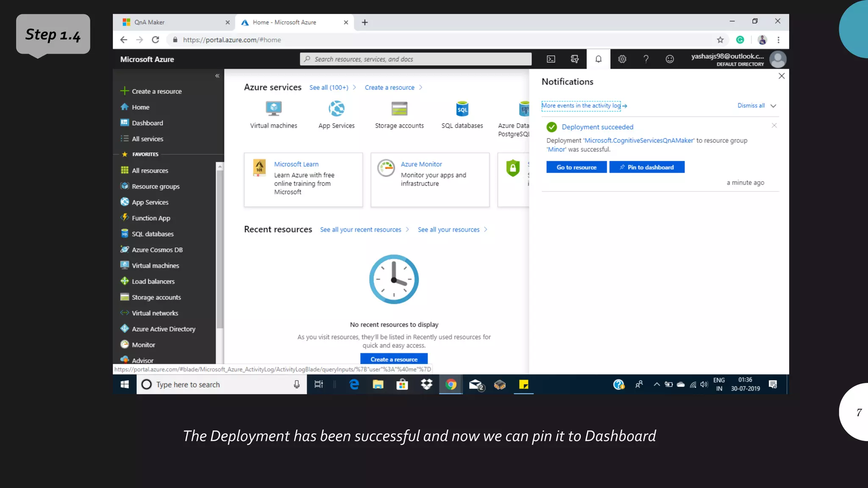Show hidden system tray icons

(657, 385)
